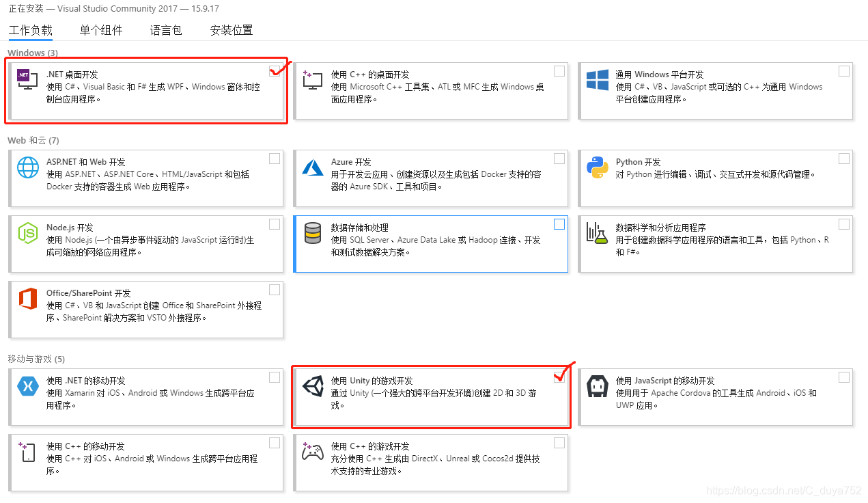Click the 'Web 和云 (7)' section heading

pyautogui.click(x=33, y=140)
